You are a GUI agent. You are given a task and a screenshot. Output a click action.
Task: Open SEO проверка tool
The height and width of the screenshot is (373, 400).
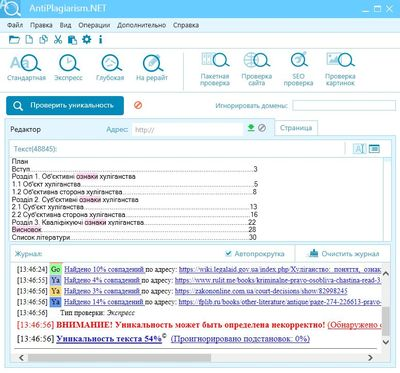(x=298, y=69)
